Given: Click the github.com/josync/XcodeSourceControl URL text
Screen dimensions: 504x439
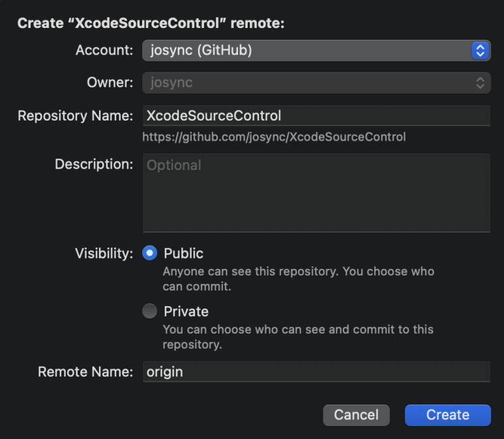Looking at the screenshot, I should click(x=274, y=137).
